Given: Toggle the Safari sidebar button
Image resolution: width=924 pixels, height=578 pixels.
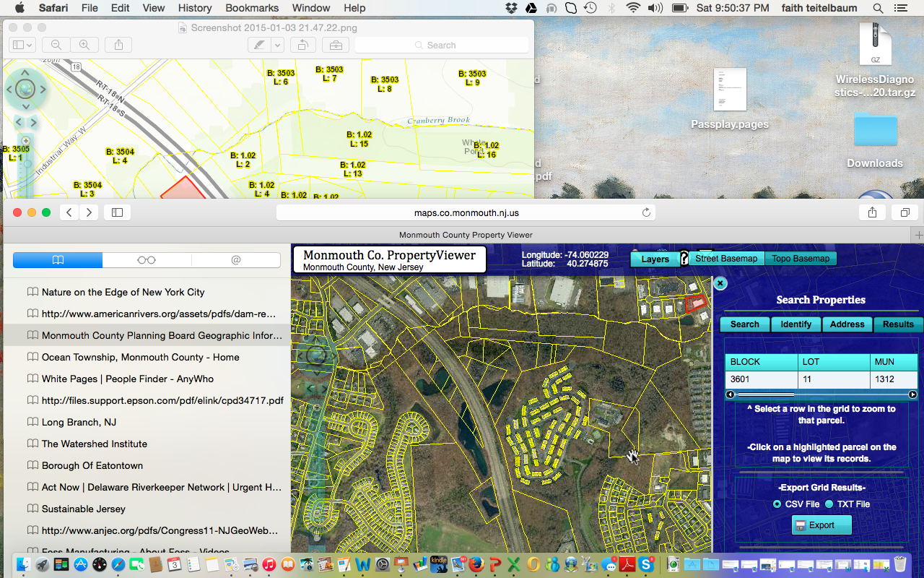Looking at the screenshot, I should pos(117,212).
